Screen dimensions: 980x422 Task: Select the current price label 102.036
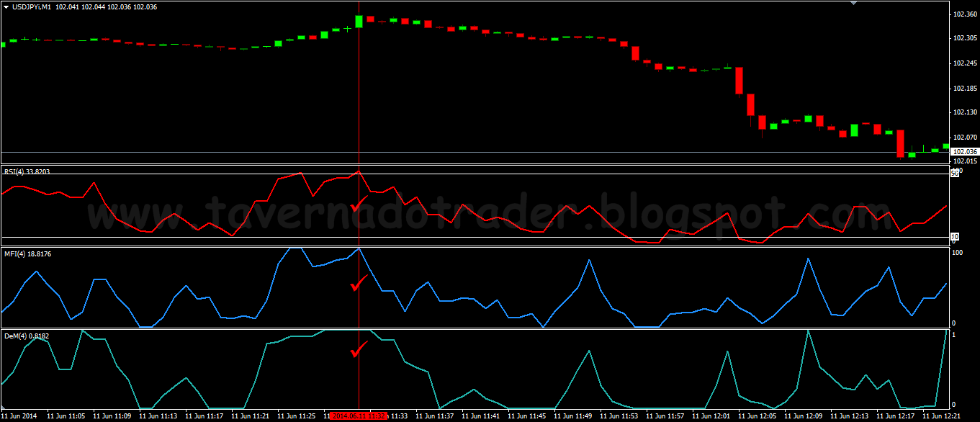(964, 152)
